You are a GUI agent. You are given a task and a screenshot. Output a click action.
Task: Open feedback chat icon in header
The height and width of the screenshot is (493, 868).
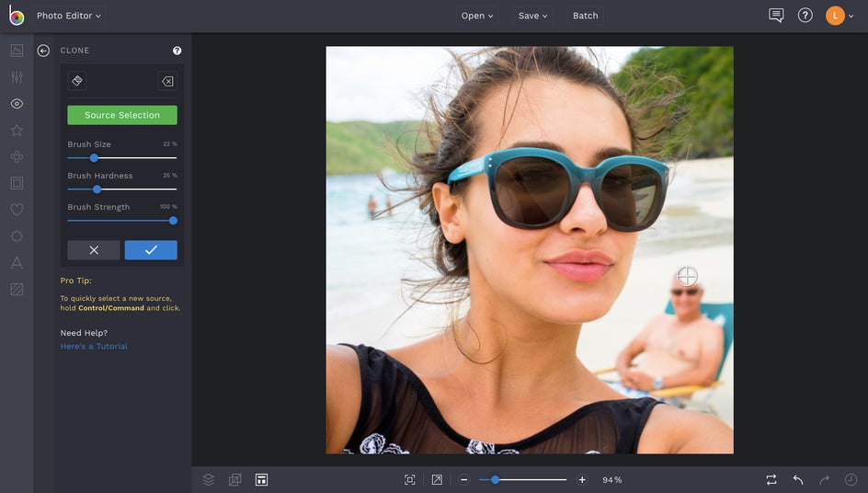[776, 16]
